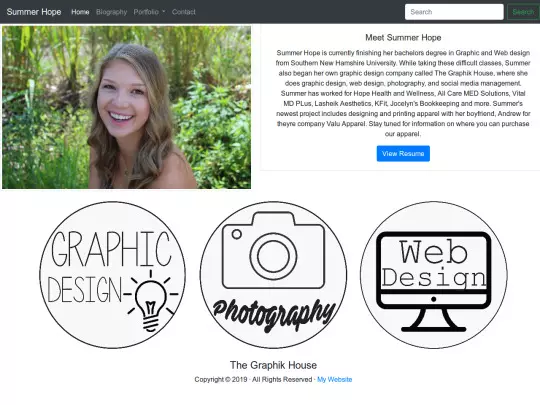Select the Web Design monitor circle icon
This screenshot has height=405, width=540.
point(434,275)
